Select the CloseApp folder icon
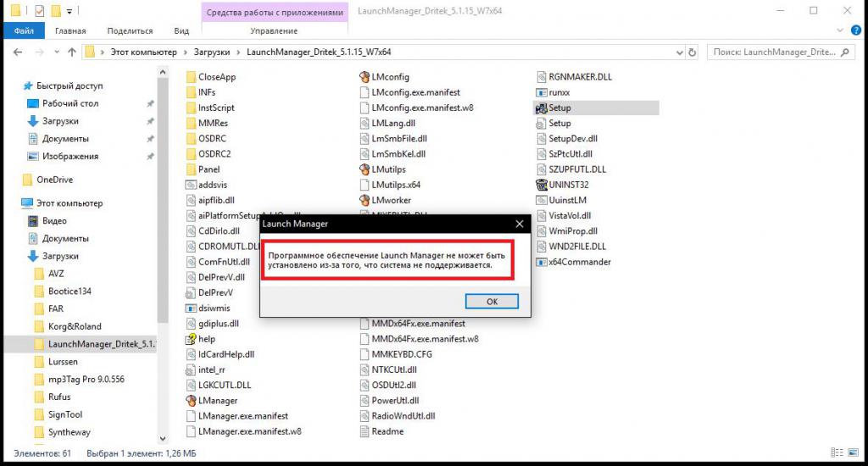Viewport: 868px width, 466px height. click(191, 77)
